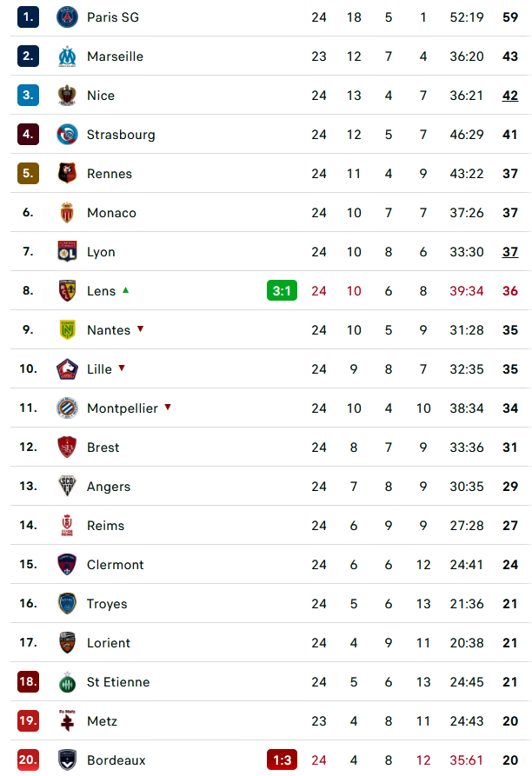Screen dimensions: 532x776
Task: Click the Nantes yellow club logo
Action: [67, 330]
